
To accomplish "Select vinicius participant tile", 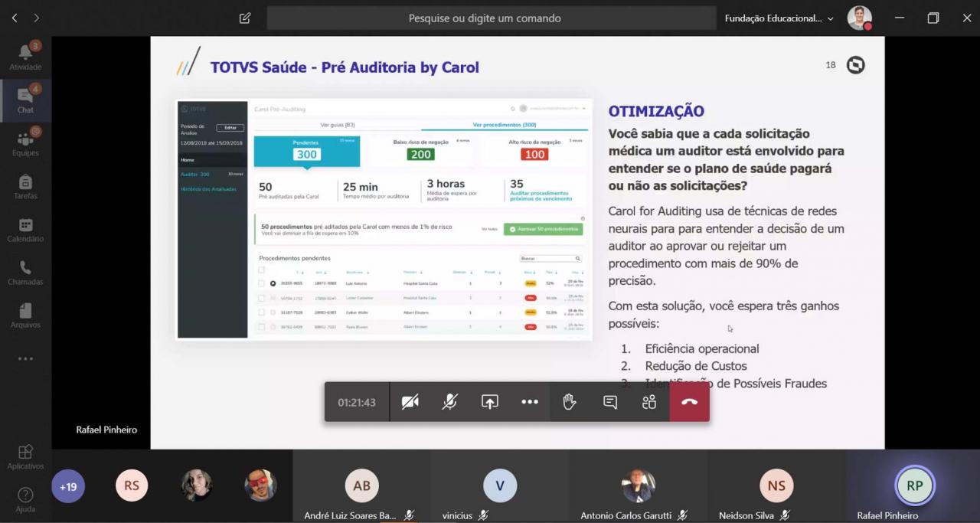I will coord(500,486).
